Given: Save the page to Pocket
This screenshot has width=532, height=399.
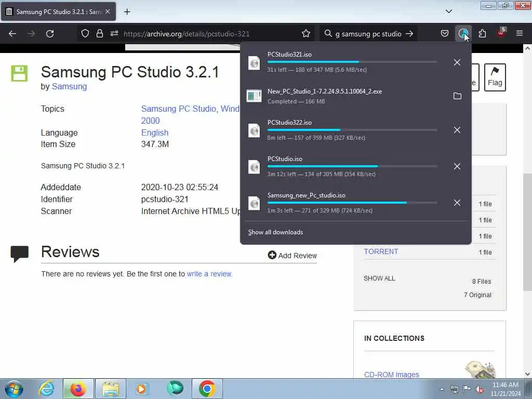Looking at the screenshot, I should click(x=445, y=34).
